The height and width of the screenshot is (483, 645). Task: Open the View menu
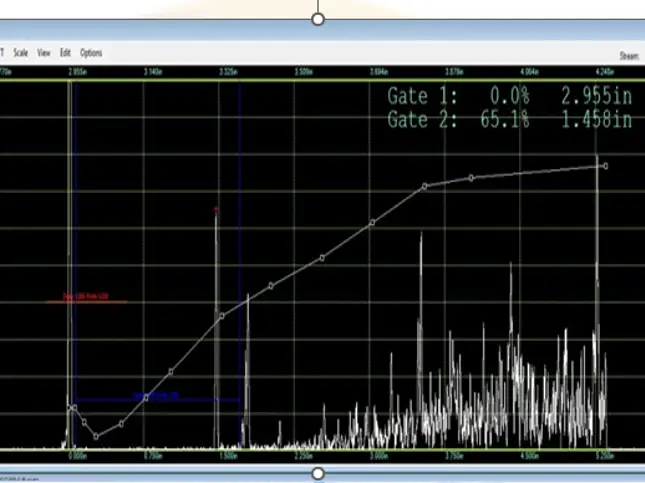44,53
